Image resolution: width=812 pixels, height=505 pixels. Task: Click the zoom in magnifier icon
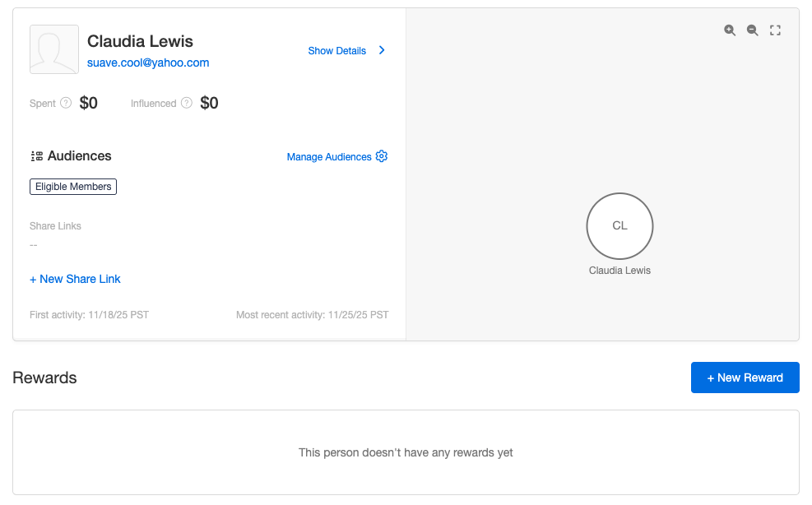coord(730,30)
